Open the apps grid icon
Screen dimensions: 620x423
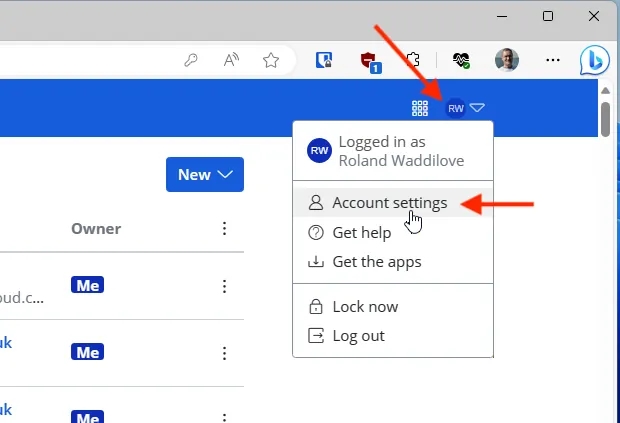pyautogui.click(x=420, y=108)
